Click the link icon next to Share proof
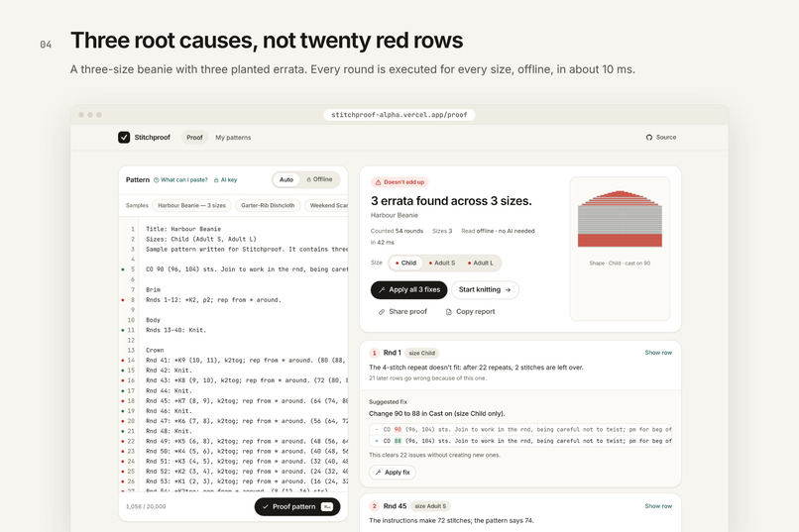The width and height of the screenshot is (799, 532). [381, 311]
